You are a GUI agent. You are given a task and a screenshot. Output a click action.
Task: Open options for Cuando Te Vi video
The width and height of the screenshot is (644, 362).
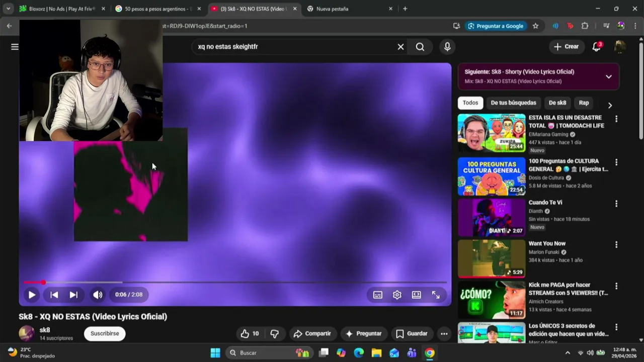coord(616,204)
